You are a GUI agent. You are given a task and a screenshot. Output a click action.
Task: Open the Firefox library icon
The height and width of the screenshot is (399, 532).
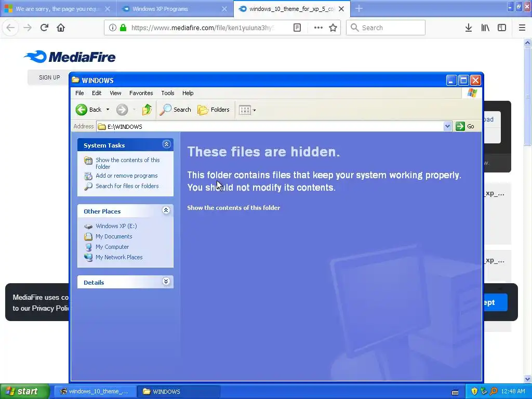485,28
